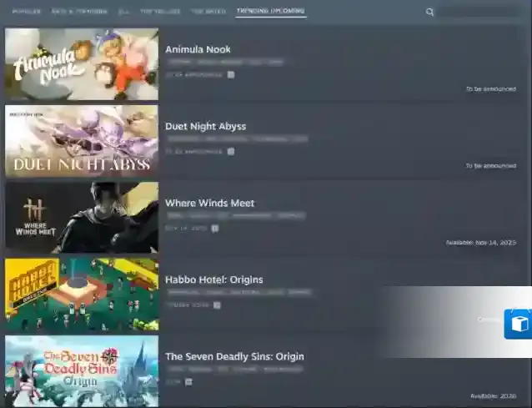
Task: Click the Where Winds Meet cover image
Action: click(82, 218)
